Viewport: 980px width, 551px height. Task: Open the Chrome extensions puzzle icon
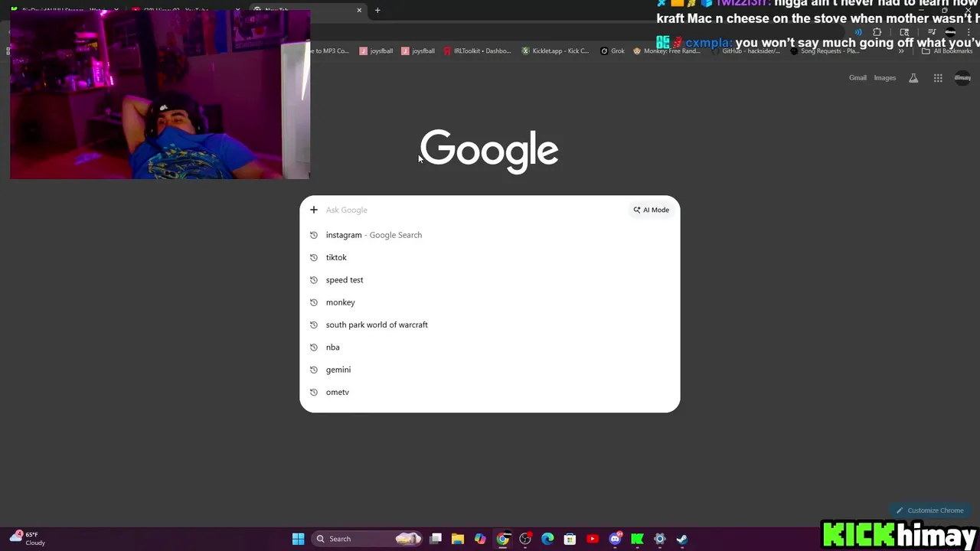click(877, 32)
